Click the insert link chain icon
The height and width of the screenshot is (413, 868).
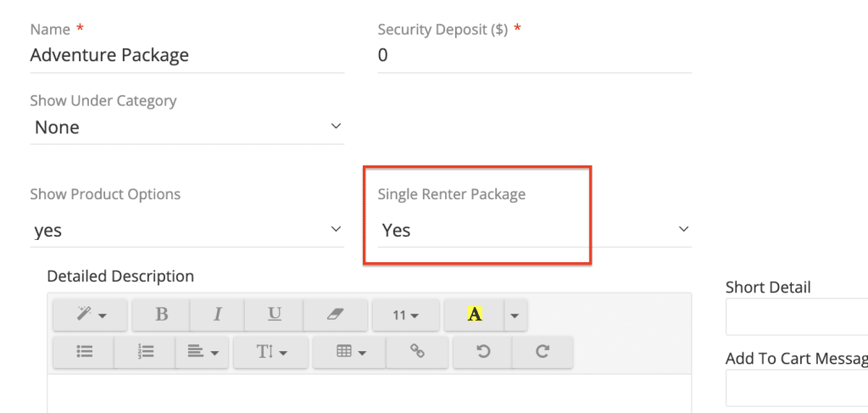tap(417, 352)
